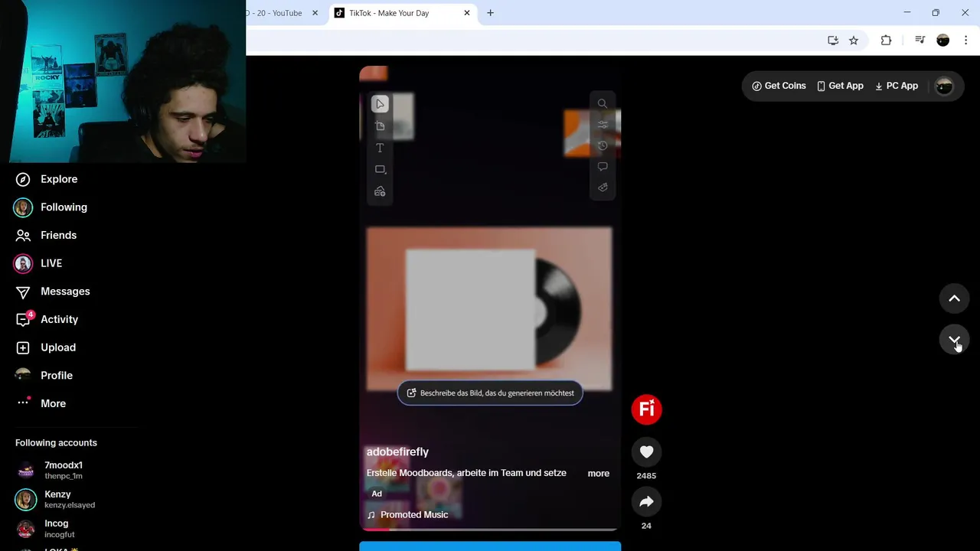Like the adobefirefly video

click(646, 452)
